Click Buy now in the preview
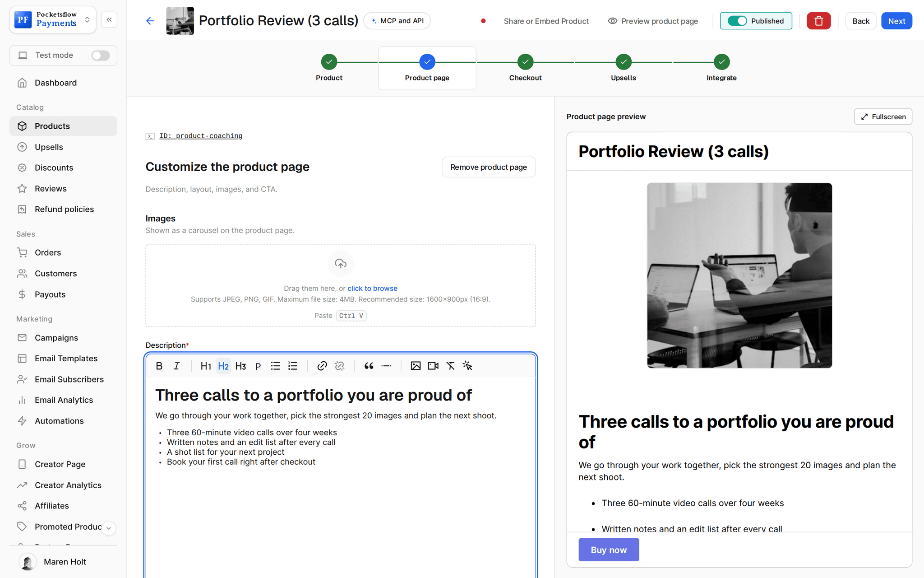 pyautogui.click(x=609, y=550)
